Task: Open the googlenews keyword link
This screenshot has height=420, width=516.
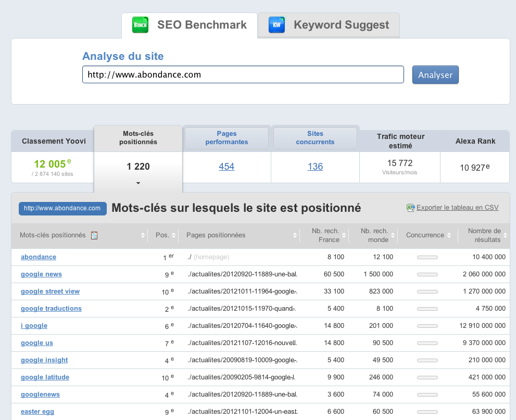Action: [x=40, y=394]
